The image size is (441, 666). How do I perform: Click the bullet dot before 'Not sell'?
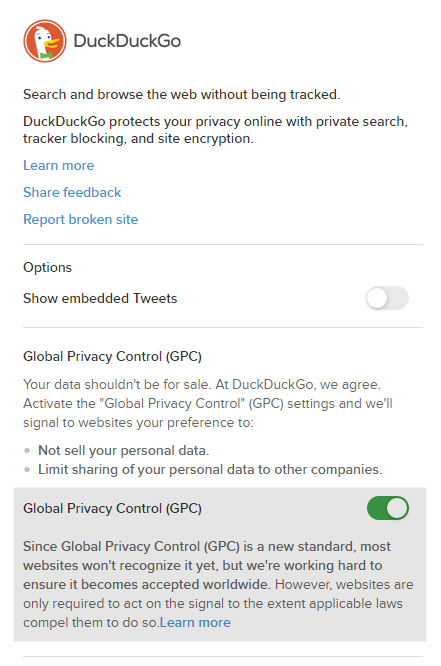(27, 451)
